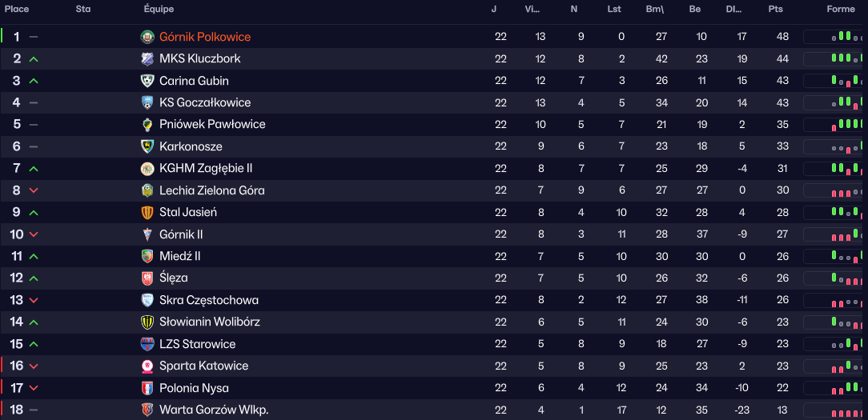Click the Stal Jasień club crest
The image size is (868, 420).
tap(147, 212)
